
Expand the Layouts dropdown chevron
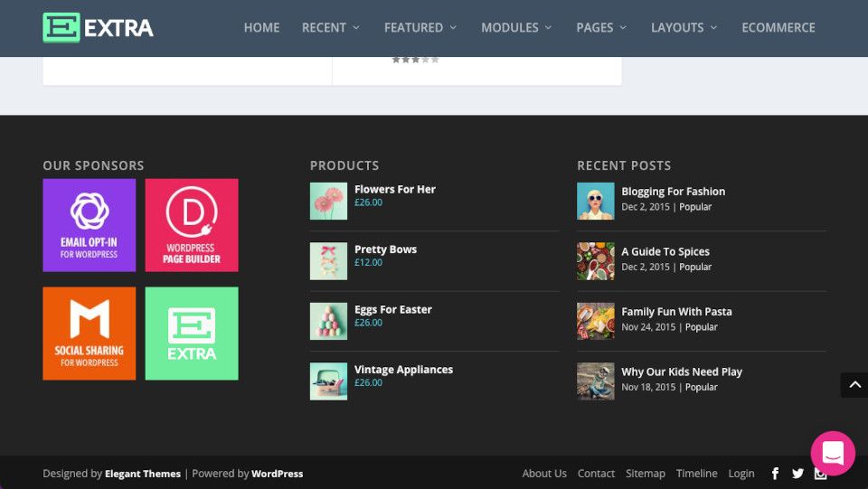coord(713,28)
